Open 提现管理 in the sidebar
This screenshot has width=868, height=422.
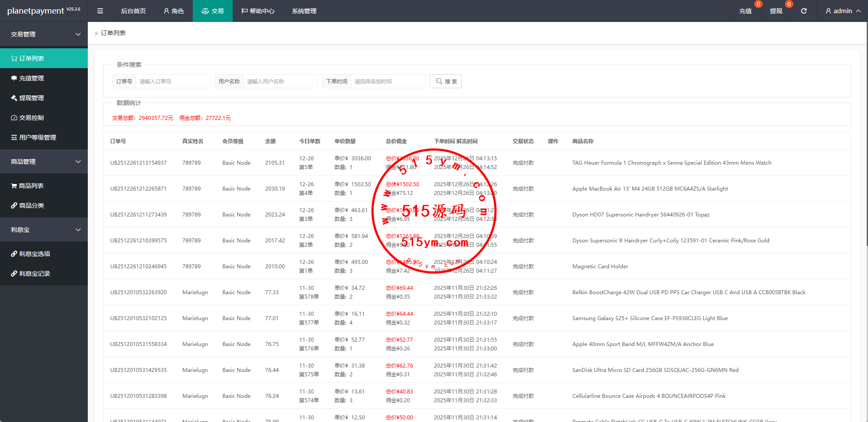tap(31, 98)
